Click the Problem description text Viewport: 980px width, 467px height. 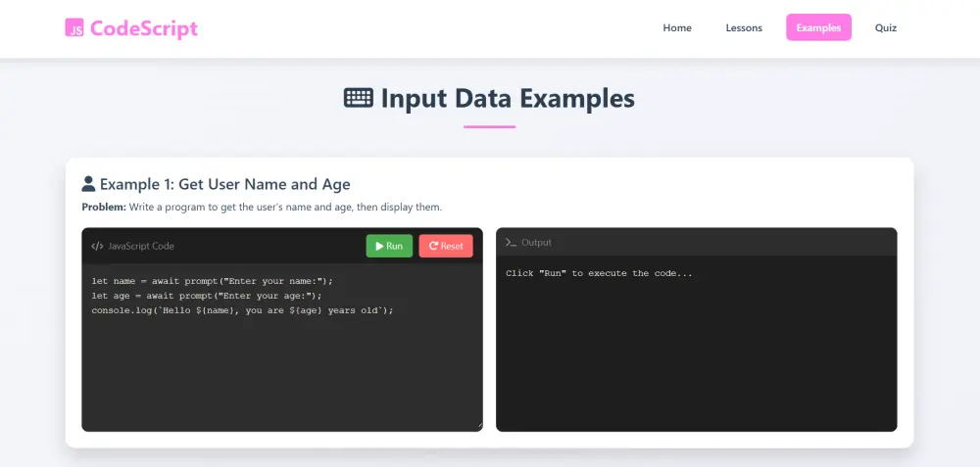point(262,207)
